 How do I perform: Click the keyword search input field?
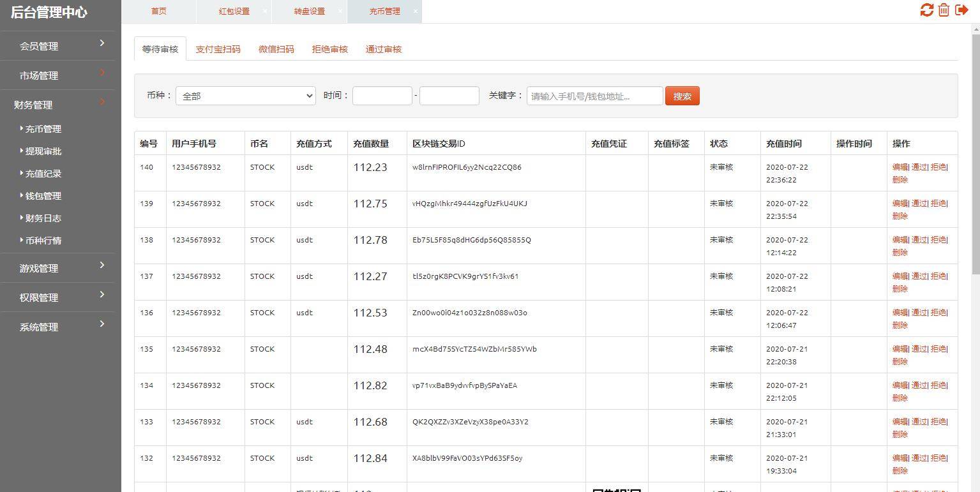point(593,96)
